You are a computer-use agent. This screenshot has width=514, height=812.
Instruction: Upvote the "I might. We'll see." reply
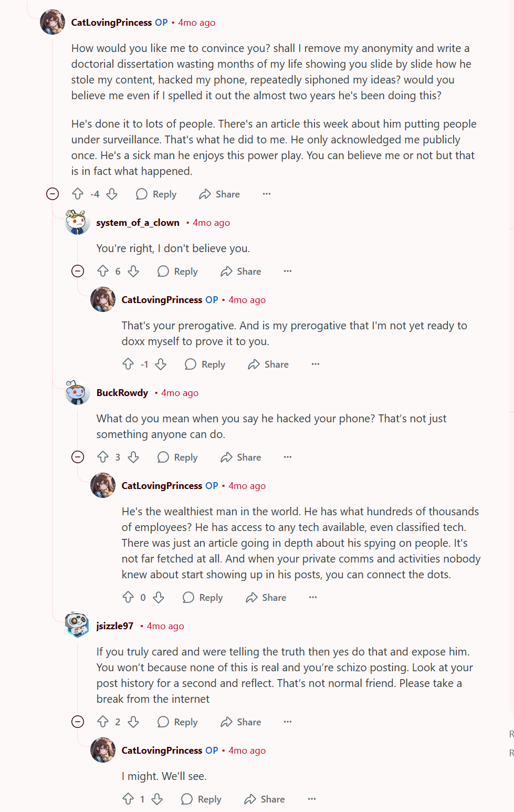[x=128, y=799]
